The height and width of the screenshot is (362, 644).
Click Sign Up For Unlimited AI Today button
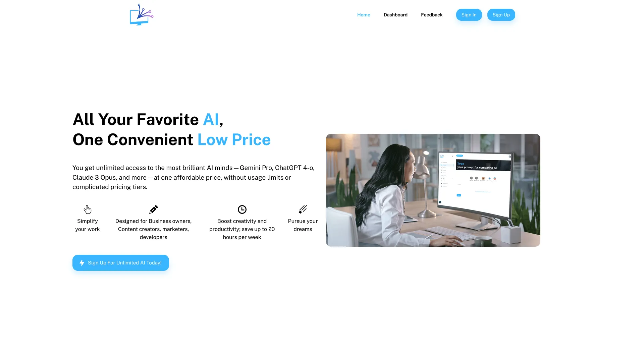(x=120, y=262)
